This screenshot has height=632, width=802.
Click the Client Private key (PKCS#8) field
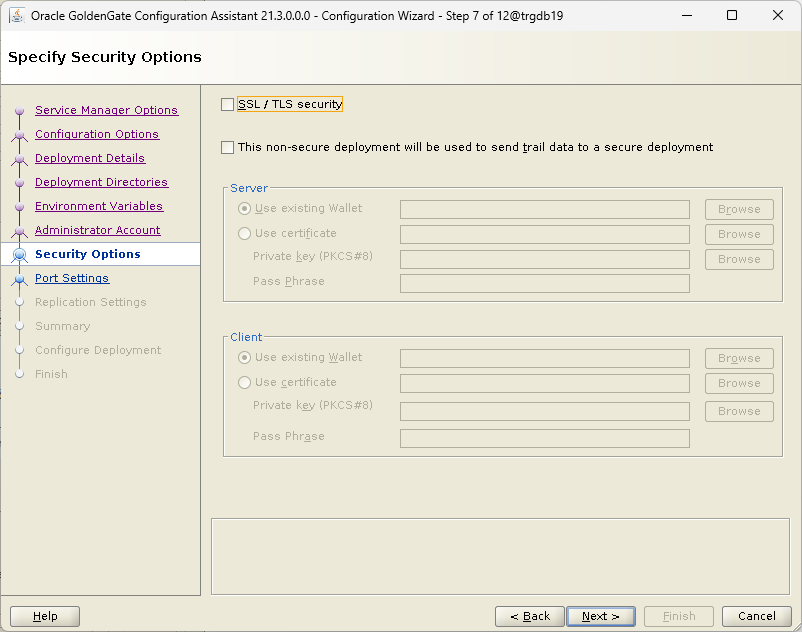[x=545, y=411]
